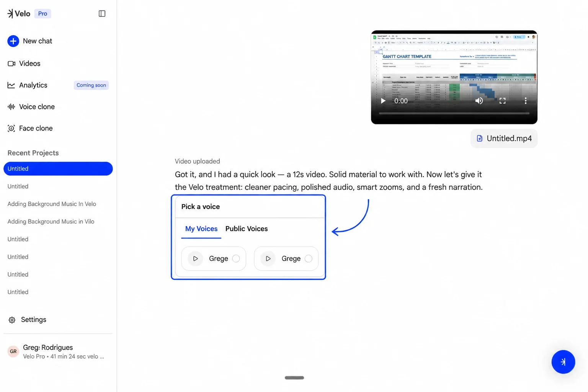This screenshot has width=588, height=392.
Task: Click the GR profile avatar
Action: (13, 351)
